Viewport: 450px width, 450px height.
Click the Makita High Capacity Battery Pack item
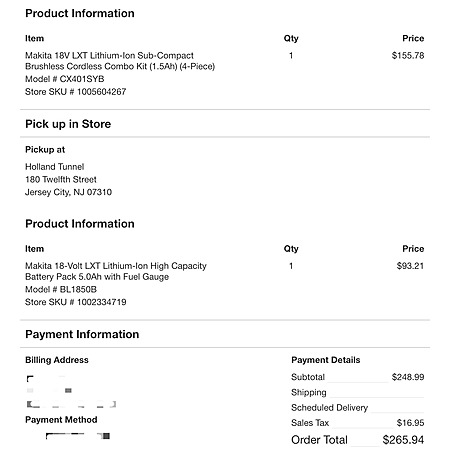pyautogui.click(x=116, y=271)
